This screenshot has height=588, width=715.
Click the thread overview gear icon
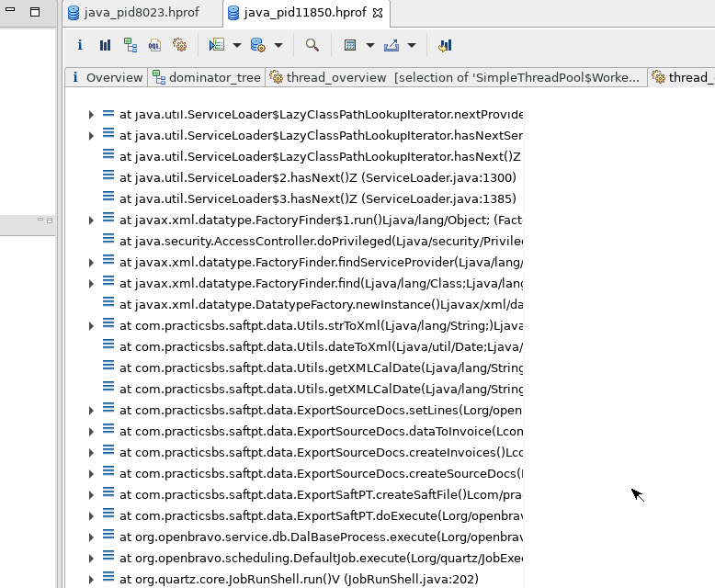pos(180,45)
